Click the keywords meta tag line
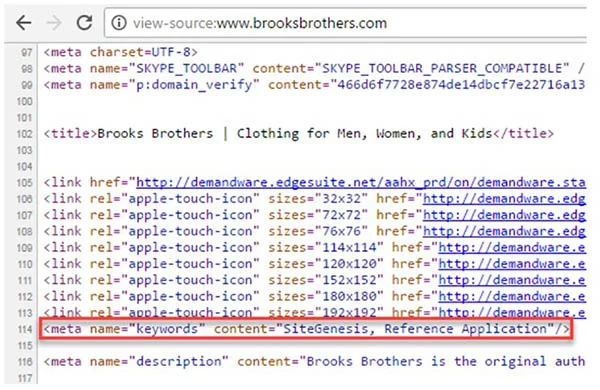This screenshot has width=600, height=390. (x=307, y=329)
